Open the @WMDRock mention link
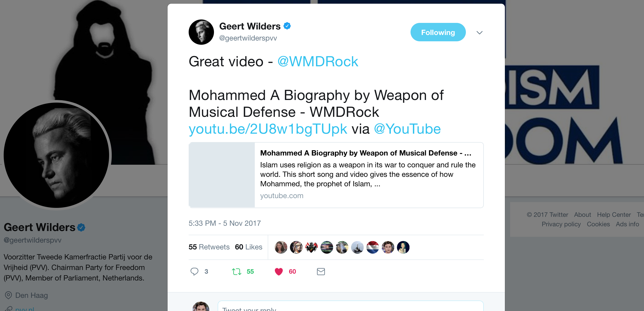 [x=318, y=62]
